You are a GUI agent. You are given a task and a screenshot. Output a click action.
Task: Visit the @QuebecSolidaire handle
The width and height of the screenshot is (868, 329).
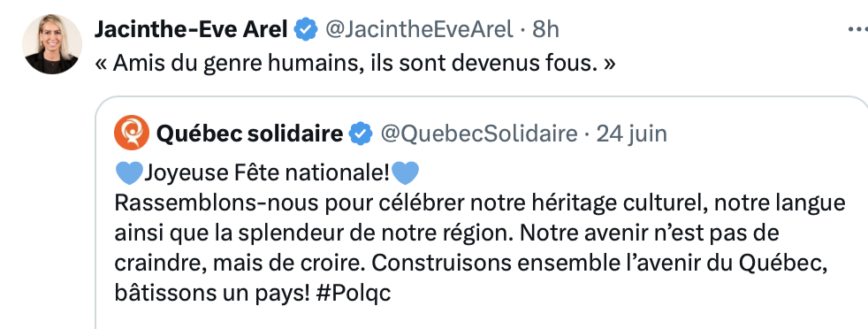[478, 134]
